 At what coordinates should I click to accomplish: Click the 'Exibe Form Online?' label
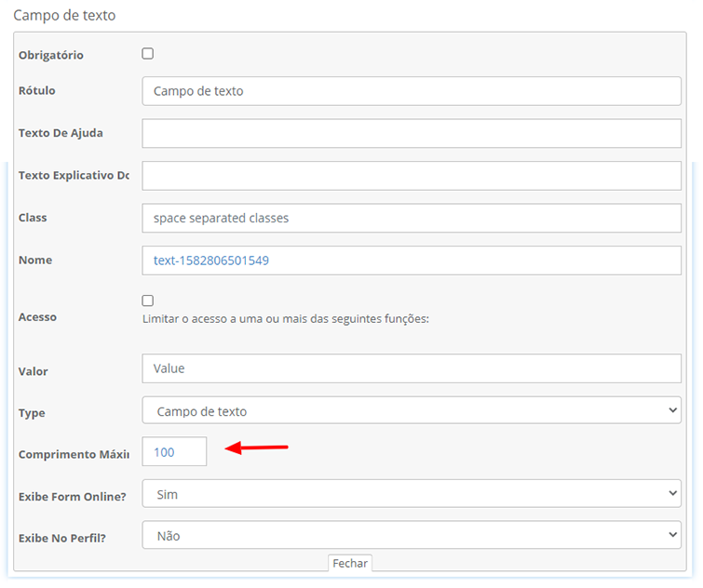click(72, 497)
